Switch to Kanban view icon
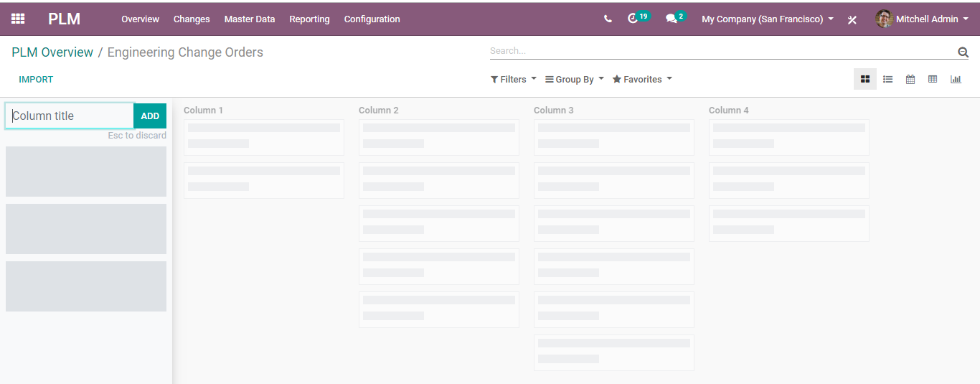 coord(865,79)
